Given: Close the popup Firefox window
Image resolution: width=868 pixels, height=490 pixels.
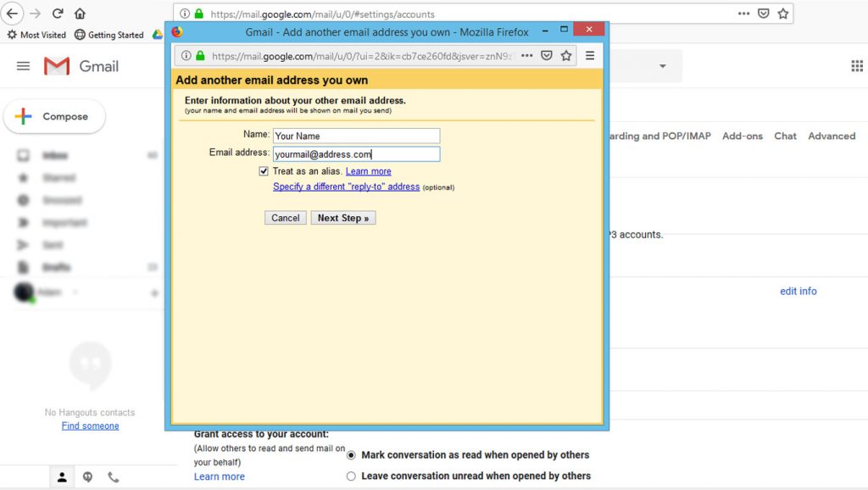Looking at the screenshot, I should point(589,29).
